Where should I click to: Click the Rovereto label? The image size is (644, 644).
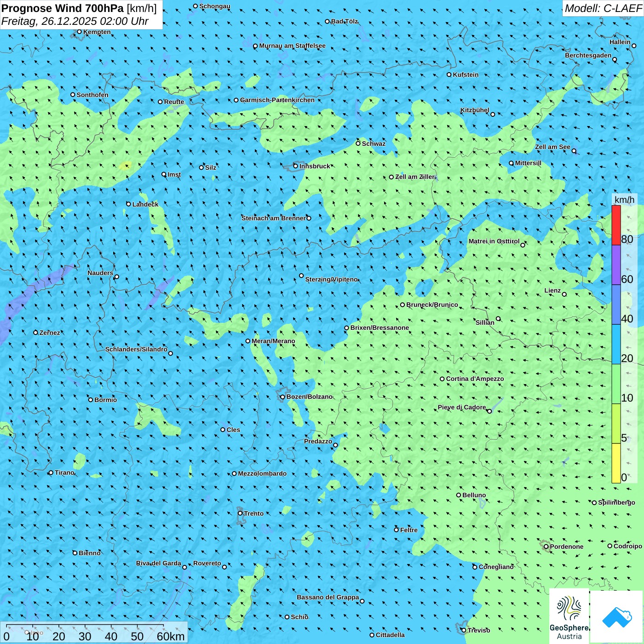(207, 563)
